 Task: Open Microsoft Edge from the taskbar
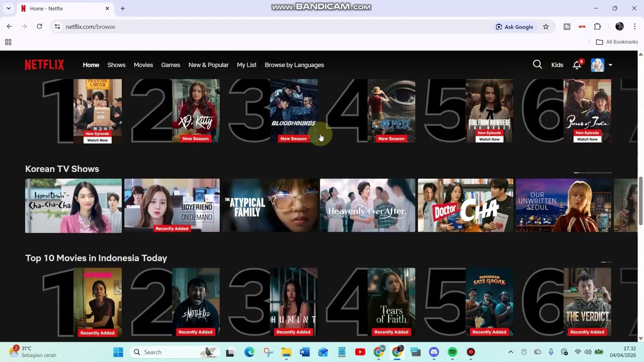[x=250, y=352]
